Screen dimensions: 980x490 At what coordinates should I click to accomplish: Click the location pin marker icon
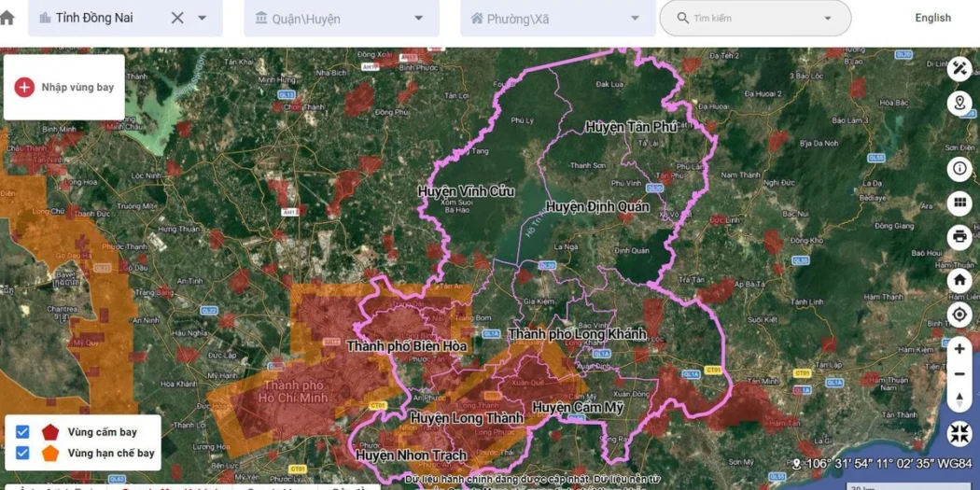959,104
